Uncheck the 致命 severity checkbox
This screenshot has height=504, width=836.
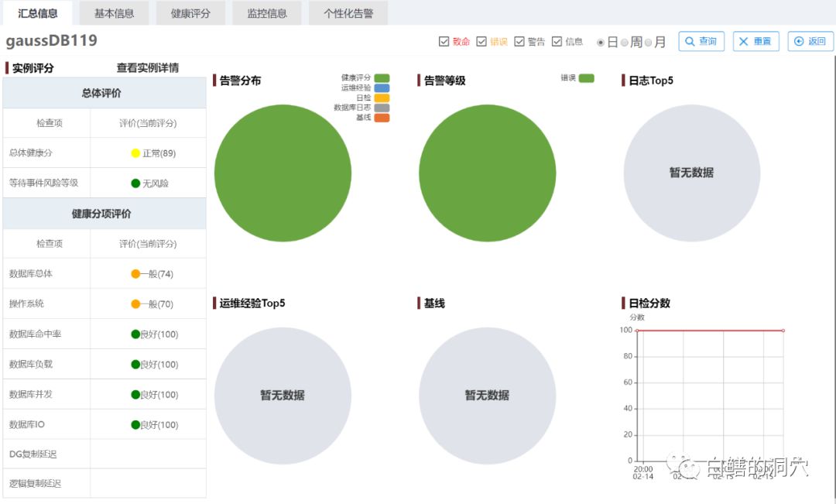[444, 42]
